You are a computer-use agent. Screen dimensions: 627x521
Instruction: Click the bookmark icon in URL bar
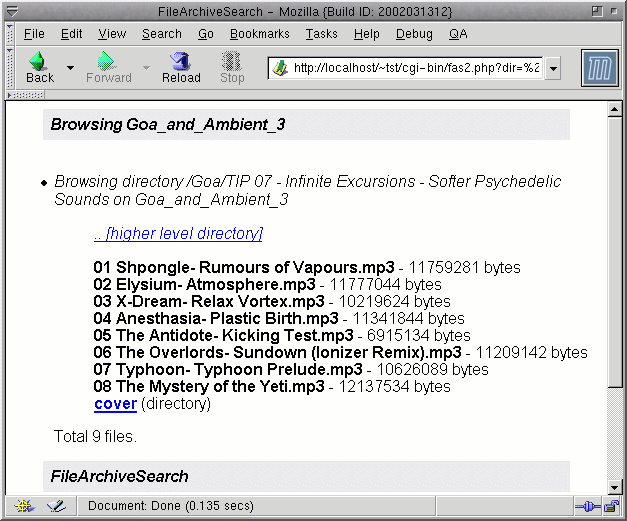tap(281, 68)
